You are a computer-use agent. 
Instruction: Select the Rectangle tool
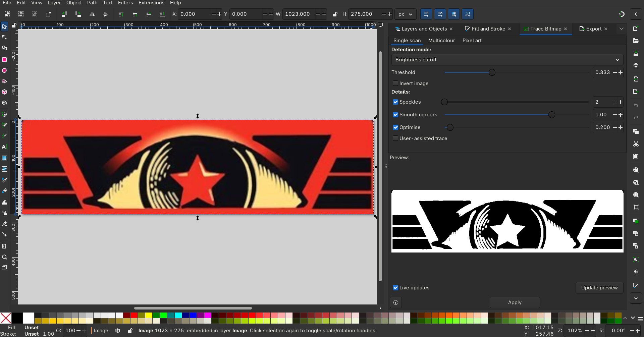click(x=4, y=60)
